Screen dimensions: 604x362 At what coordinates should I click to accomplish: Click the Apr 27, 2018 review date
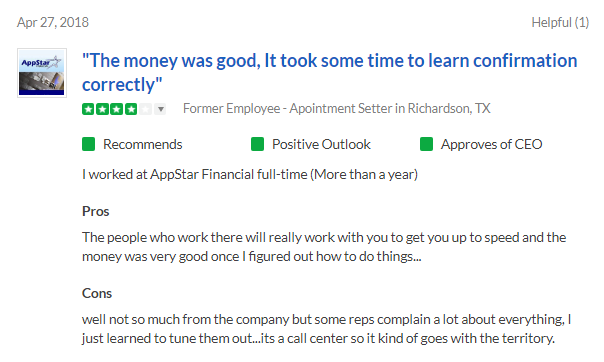(x=53, y=22)
